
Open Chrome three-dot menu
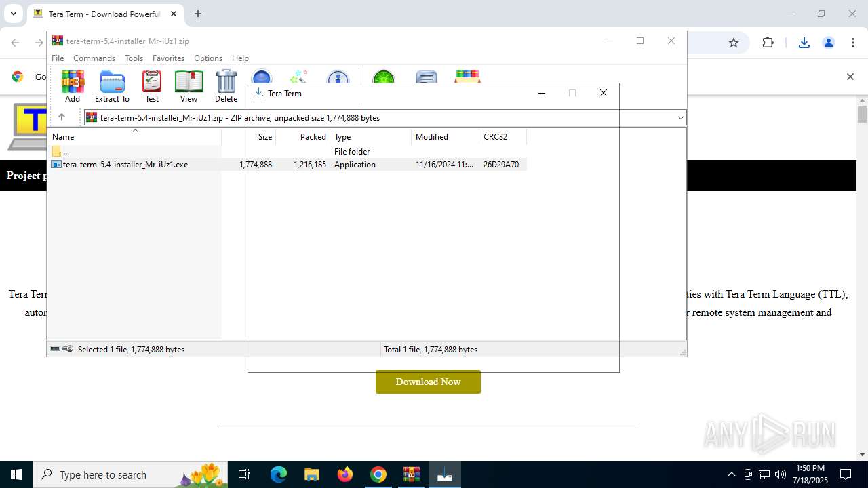tap(853, 43)
